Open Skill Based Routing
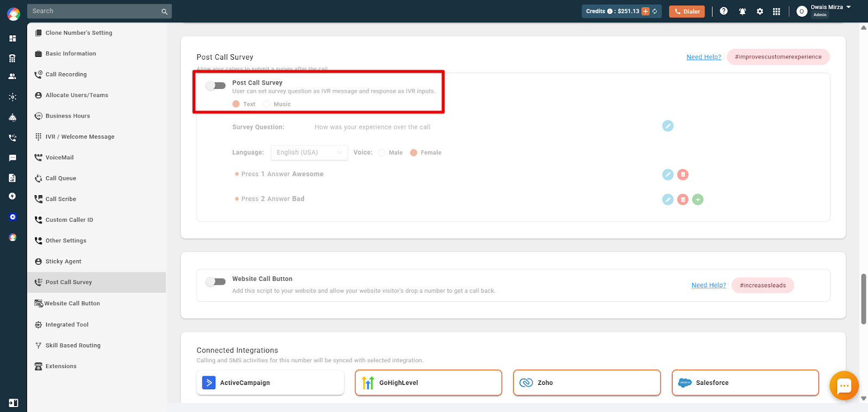Screen dimensions: 868x412 [x=97, y=345]
